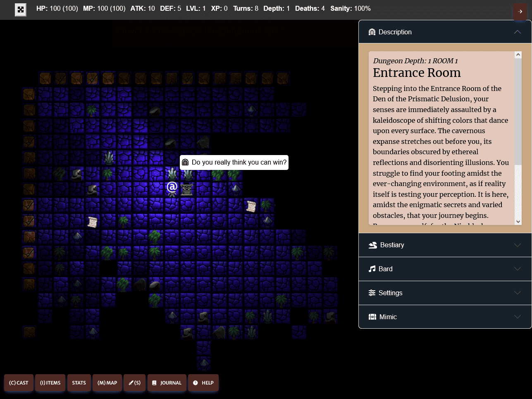The width and height of the screenshot is (532, 399).
Task: Click the description scrollbar down arrow
Action: pos(518,222)
